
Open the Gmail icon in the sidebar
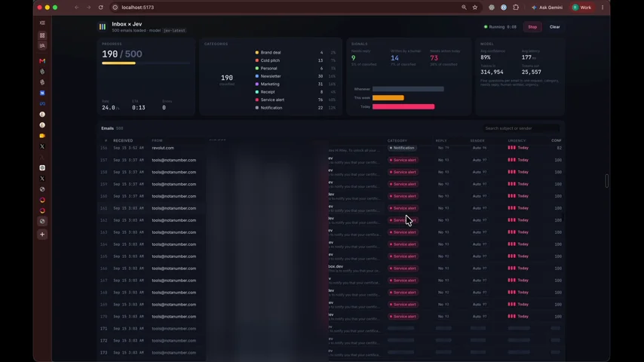pyautogui.click(x=42, y=61)
